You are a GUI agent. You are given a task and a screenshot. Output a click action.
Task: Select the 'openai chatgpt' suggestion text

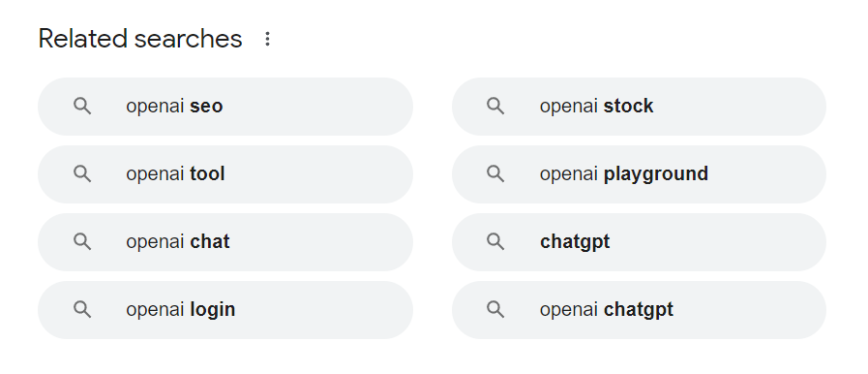tap(607, 310)
